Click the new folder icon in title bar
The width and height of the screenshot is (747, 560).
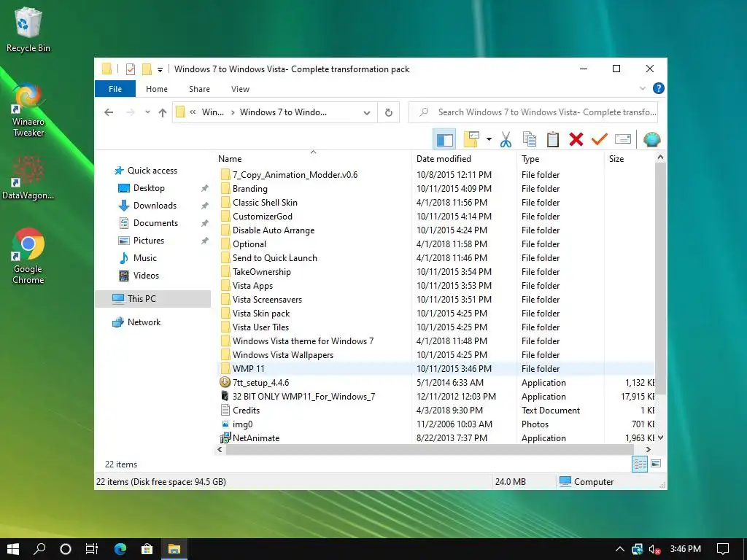click(147, 69)
